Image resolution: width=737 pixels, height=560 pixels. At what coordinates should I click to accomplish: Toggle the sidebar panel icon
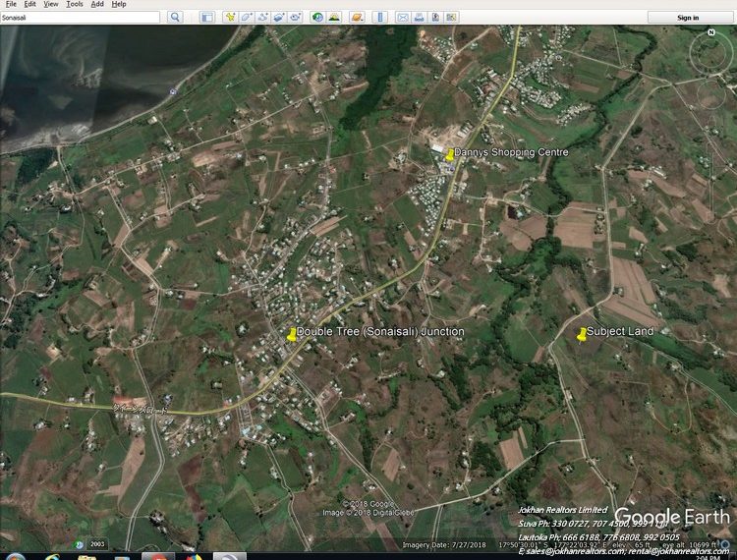(206, 18)
